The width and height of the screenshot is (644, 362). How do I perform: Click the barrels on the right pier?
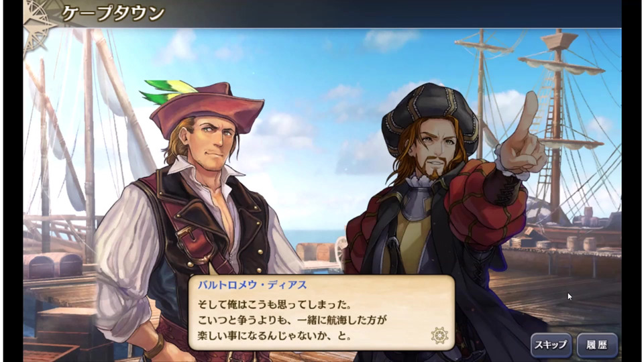coord(580,243)
